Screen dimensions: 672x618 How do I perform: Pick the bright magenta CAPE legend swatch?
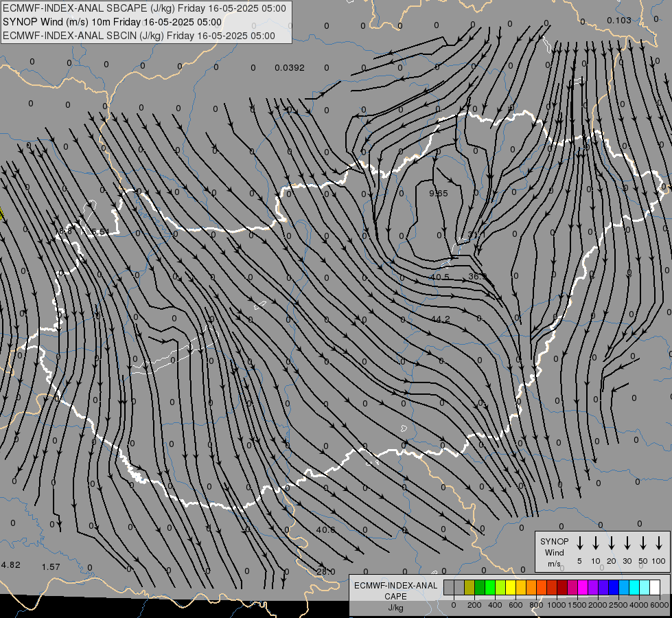[x=583, y=587]
